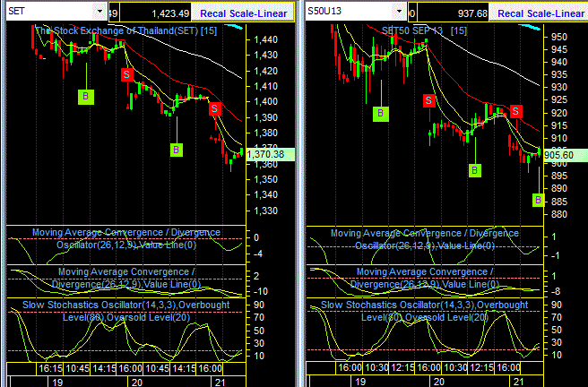Select earliest S sell marker on S50U13 chart
This screenshot has width=588, height=387.
[429, 100]
